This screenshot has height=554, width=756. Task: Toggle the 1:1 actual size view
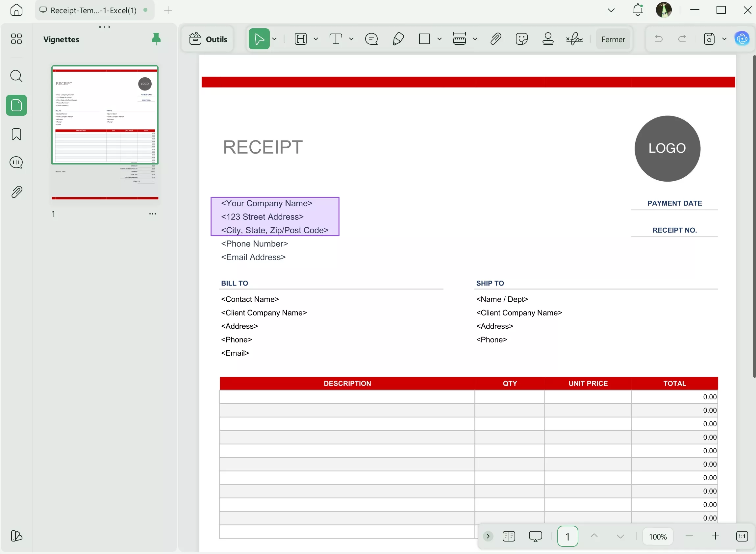(742, 536)
